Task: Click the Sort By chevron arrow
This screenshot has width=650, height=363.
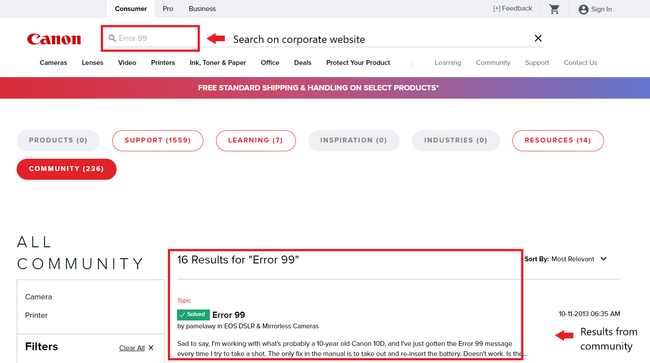Action: click(x=604, y=259)
